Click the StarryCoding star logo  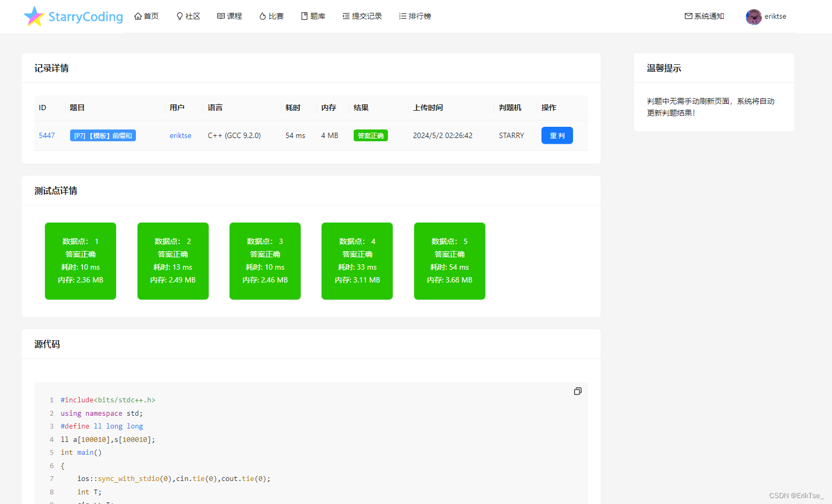pos(34,16)
